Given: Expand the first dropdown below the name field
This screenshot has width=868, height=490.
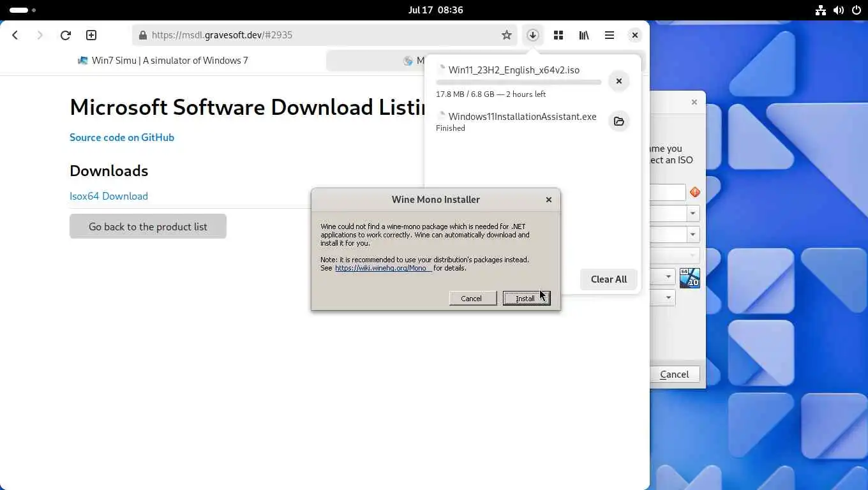Looking at the screenshot, I should [x=693, y=213].
